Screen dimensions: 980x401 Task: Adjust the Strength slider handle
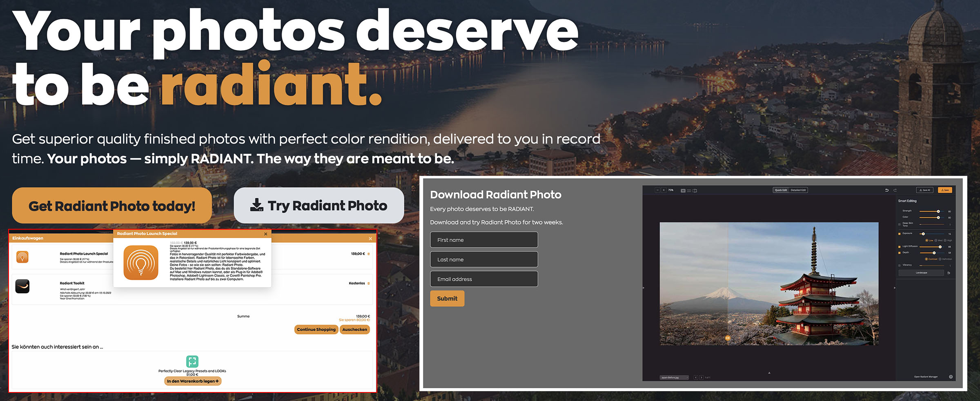click(x=938, y=211)
